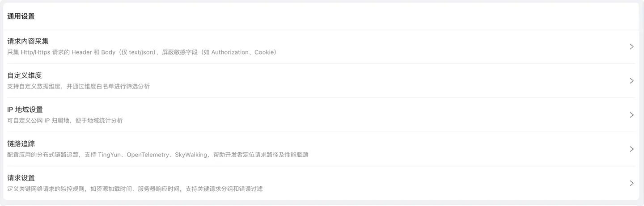Click the Header and Body collection description
Viewport: 644px width, 206px height.
point(142,52)
